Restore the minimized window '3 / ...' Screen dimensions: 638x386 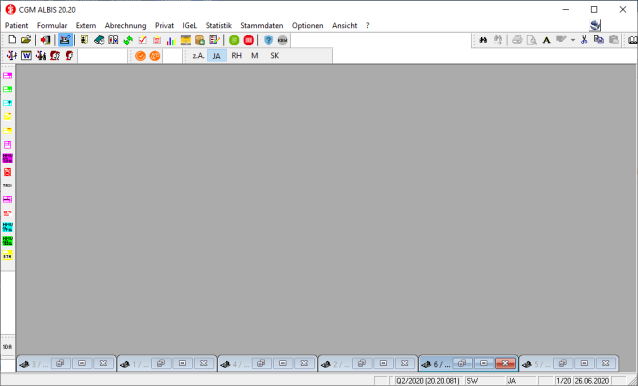(x=60, y=363)
